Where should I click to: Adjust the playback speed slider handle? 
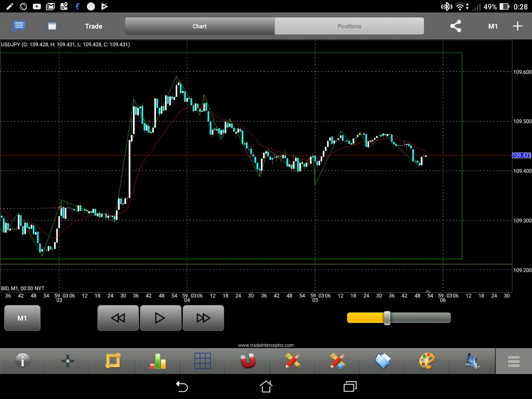(387, 318)
